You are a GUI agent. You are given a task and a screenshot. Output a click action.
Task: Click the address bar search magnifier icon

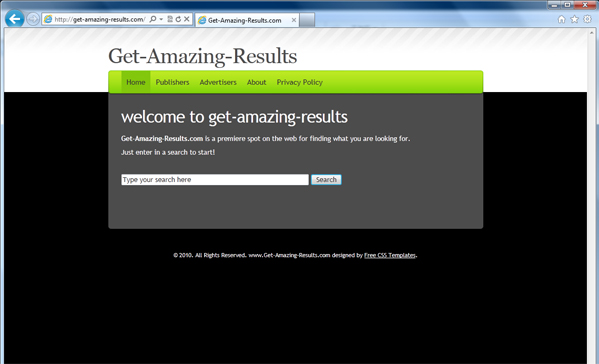(x=153, y=19)
